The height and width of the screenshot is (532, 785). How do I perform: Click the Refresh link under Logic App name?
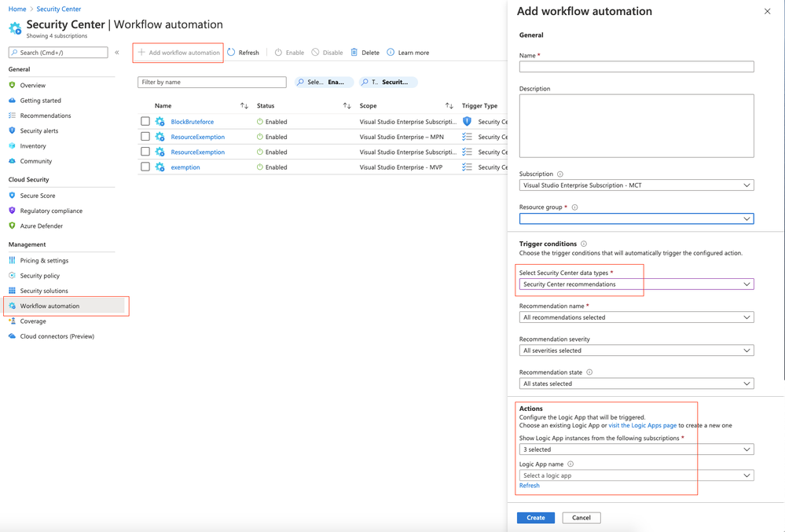(x=529, y=486)
